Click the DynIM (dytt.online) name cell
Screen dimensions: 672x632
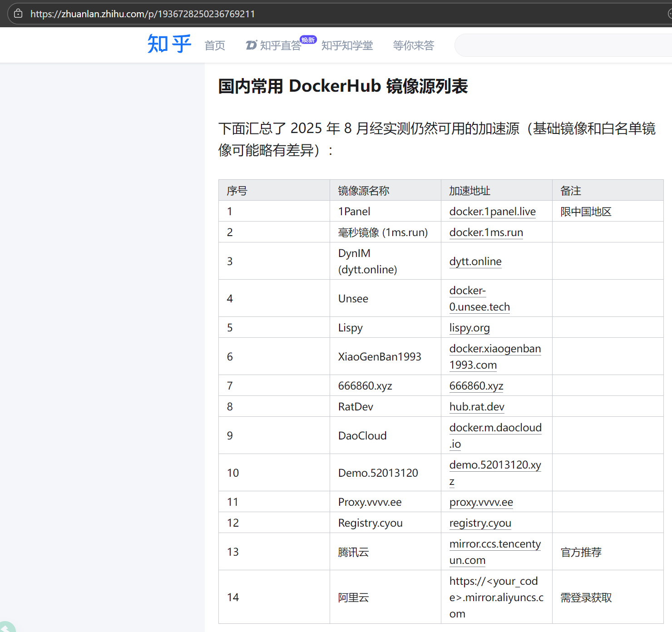(385, 262)
